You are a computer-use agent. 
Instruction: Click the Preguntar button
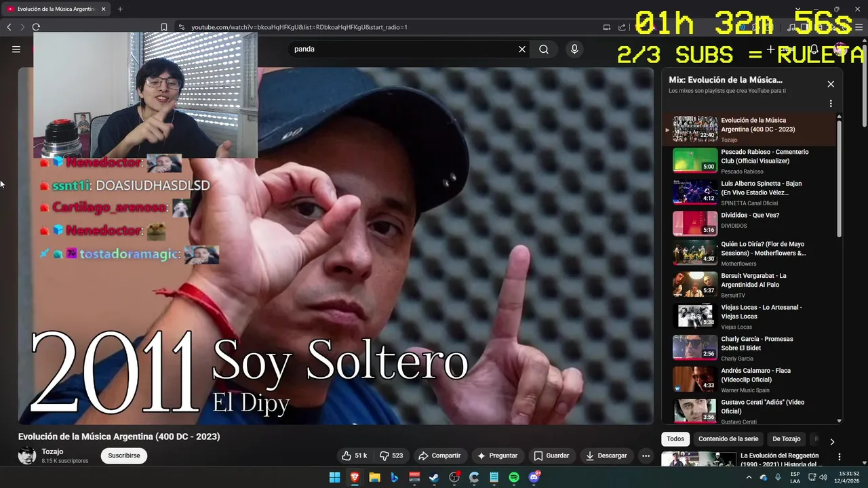coord(497,455)
